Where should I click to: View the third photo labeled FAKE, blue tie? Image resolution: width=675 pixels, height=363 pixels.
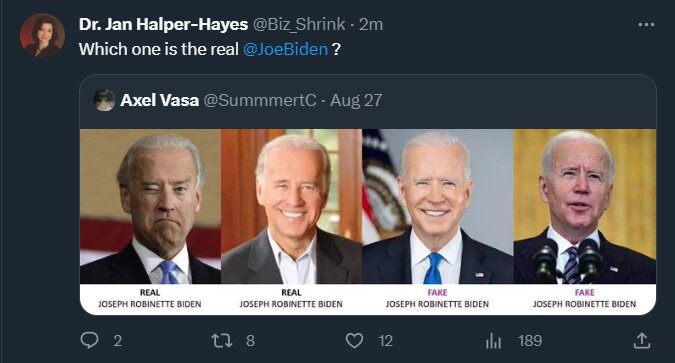coord(438,206)
